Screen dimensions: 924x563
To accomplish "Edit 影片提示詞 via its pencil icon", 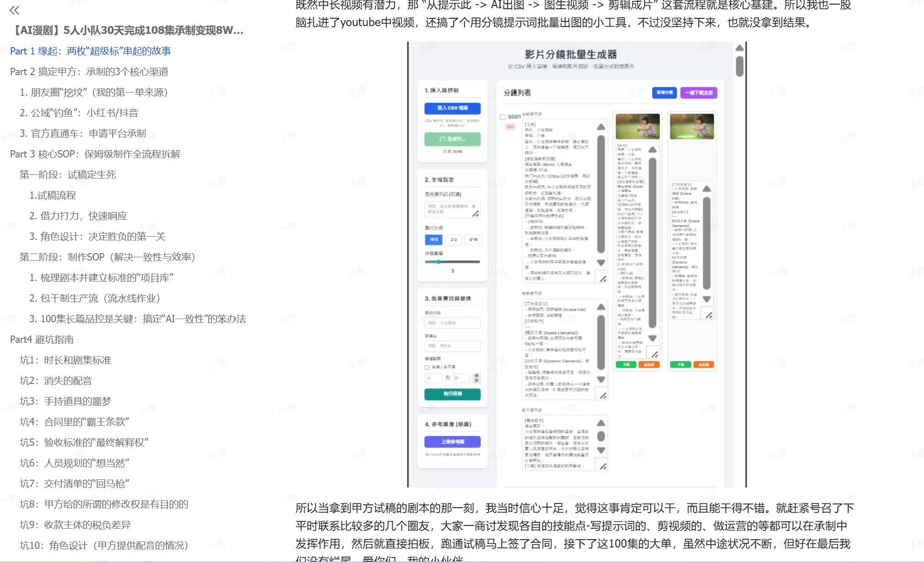I will (604, 466).
